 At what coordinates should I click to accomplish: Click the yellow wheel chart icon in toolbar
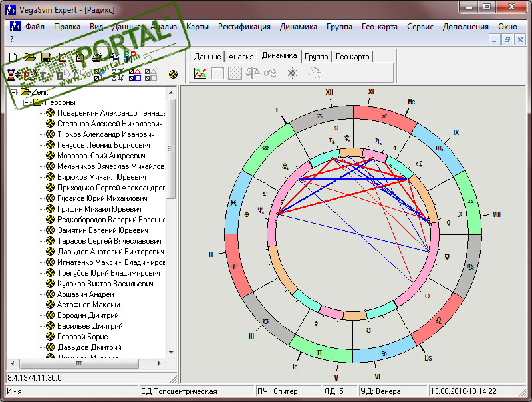tap(174, 75)
